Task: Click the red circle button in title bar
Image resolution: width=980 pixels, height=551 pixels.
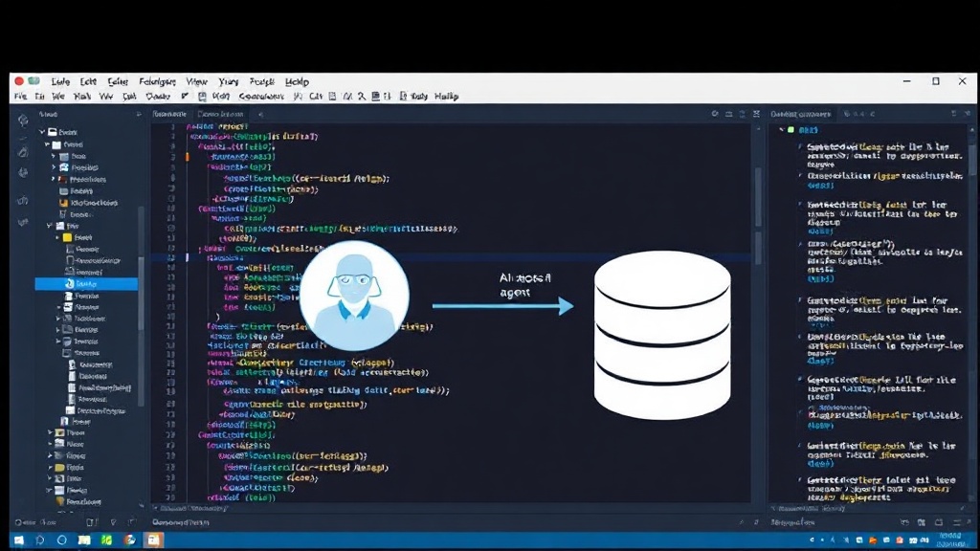Action: [19, 81]
